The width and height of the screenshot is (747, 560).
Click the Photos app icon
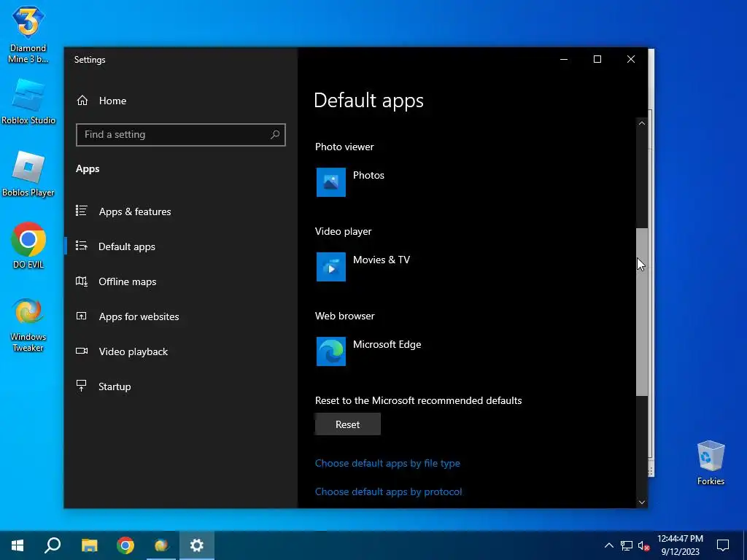point(331,182)
